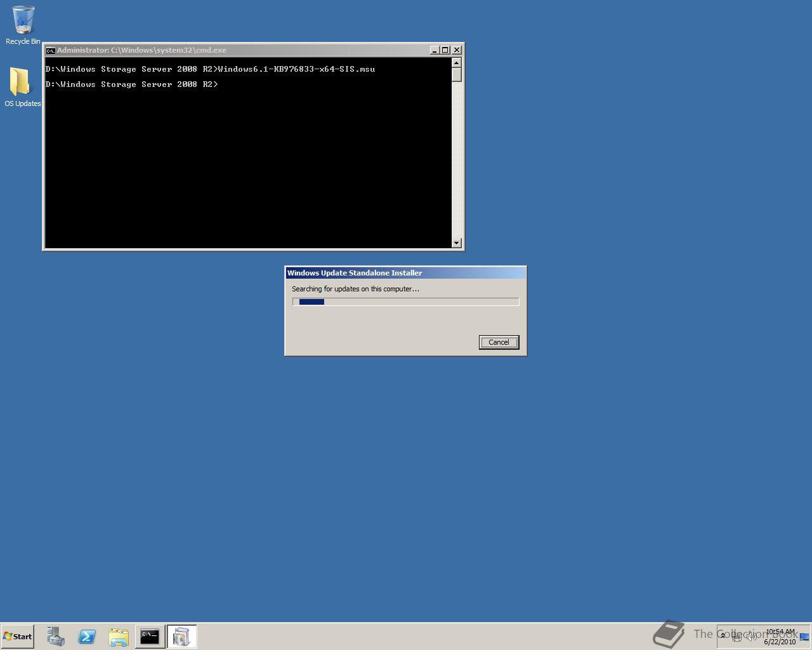Open the Start menu
The width and height of the screenshot is (812, 650).
point(17,636)
